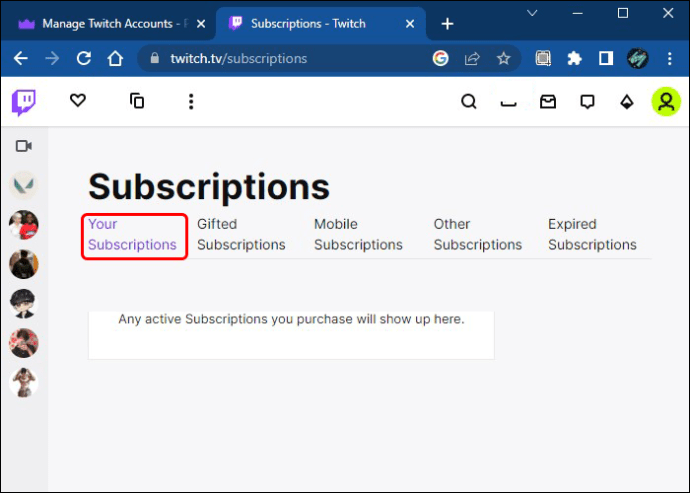Open Prime loot crown icon
The width and height of the screenshot is (690, 493).
[x=508, y=103]
